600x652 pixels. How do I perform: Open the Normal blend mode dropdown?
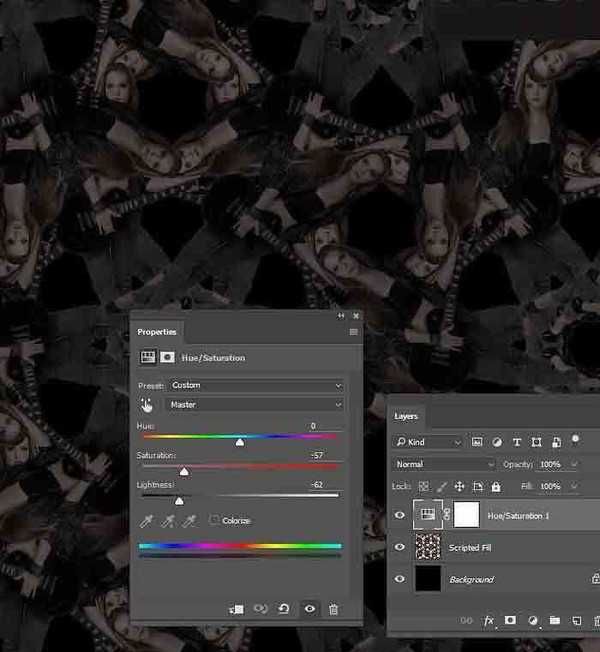pyautogui.click(x=444, y=464)
